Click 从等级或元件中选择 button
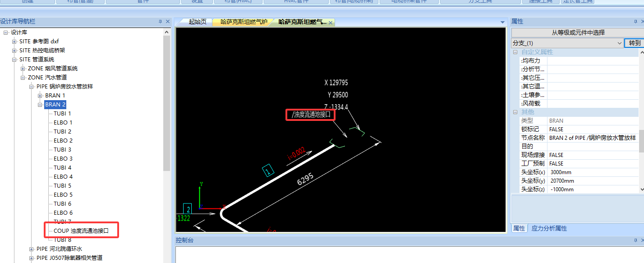 [x=578, y=32]
